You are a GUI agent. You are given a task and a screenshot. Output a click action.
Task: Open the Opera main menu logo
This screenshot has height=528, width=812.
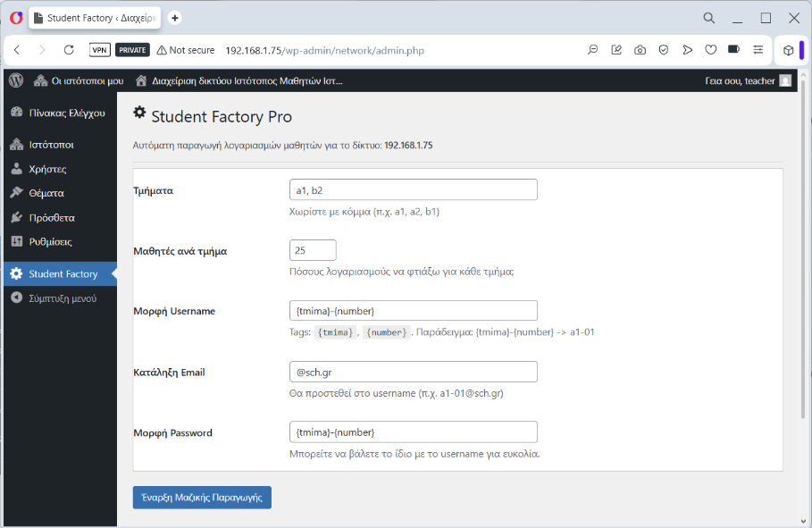point(16,18)
